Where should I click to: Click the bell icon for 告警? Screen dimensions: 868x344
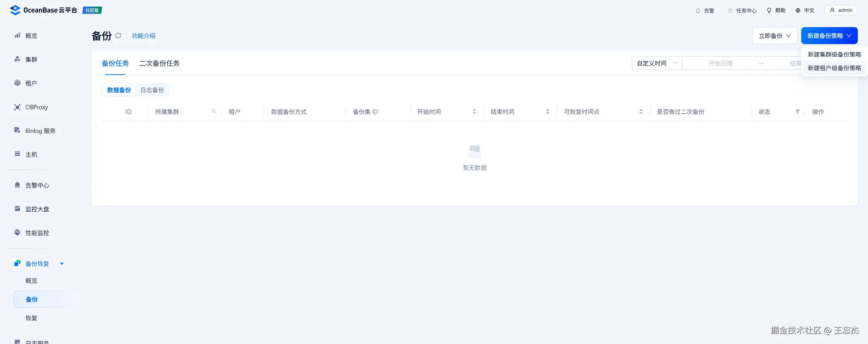pyautogui.click(x=698, y=11)
